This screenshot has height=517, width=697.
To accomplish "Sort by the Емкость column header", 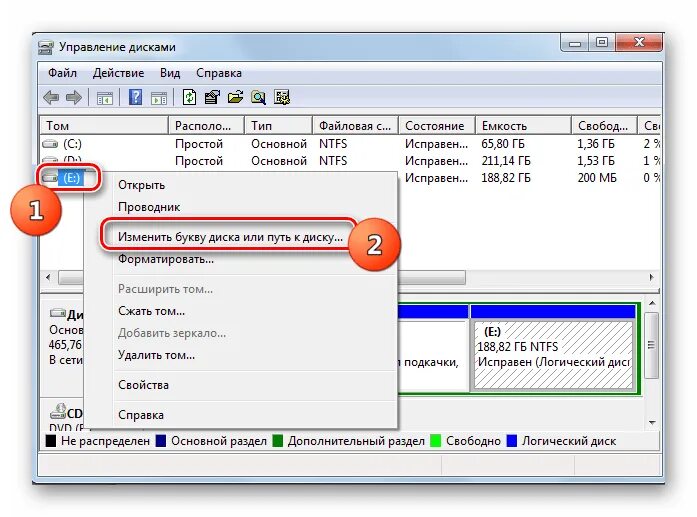I will (523, 125).
